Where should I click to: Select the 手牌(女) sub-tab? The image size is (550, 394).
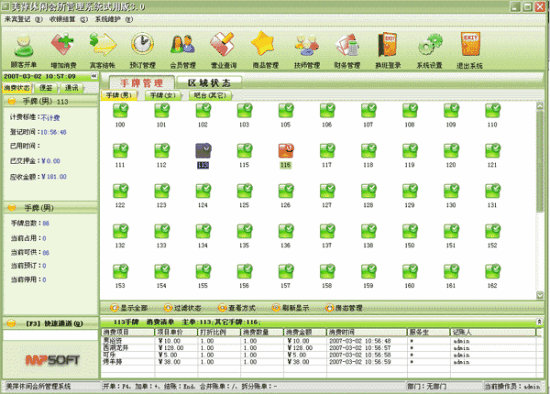pos(163,95)
